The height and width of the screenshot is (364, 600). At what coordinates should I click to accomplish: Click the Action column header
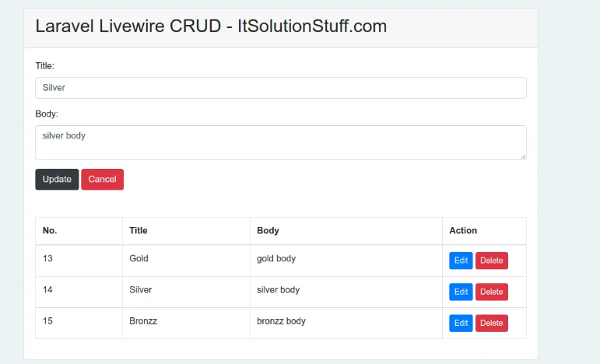463,231
